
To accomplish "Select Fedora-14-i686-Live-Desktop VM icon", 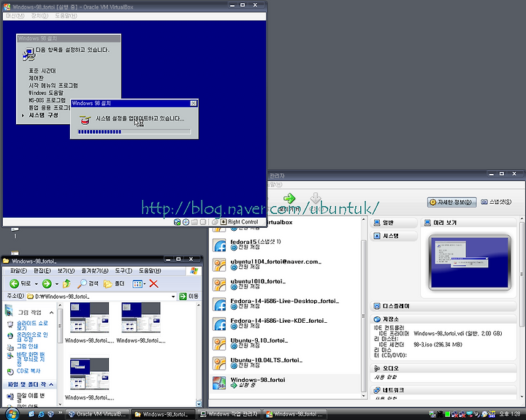I will pyautogui.click(x=220, y=305).
